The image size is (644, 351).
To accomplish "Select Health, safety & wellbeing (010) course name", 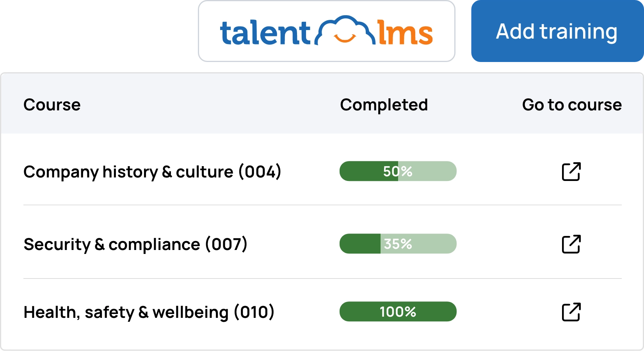I will [x=149, y=312].
